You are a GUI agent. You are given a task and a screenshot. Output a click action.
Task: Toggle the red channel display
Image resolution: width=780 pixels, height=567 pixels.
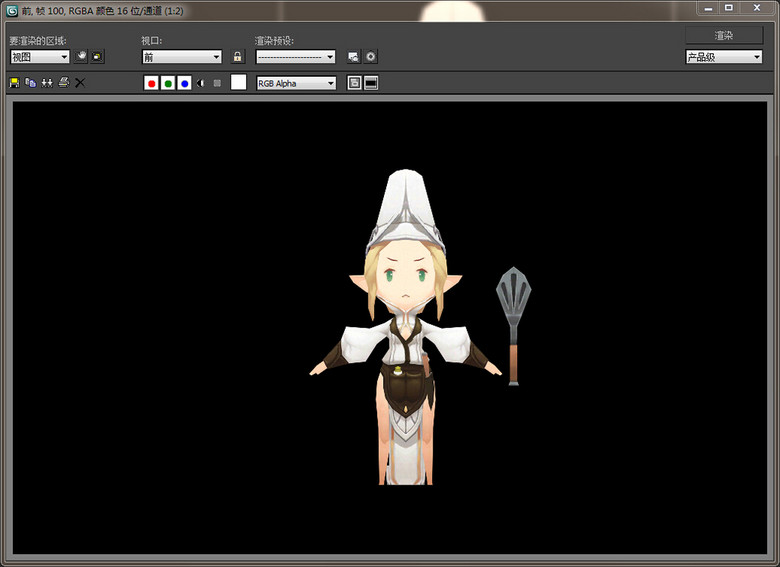click(151, 83)
